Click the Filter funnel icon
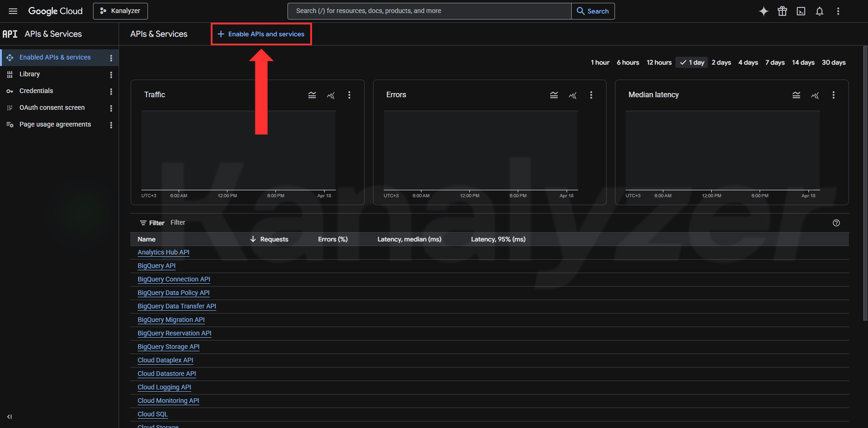The height and width of the screenshot is (428, 868). [143, 223]
